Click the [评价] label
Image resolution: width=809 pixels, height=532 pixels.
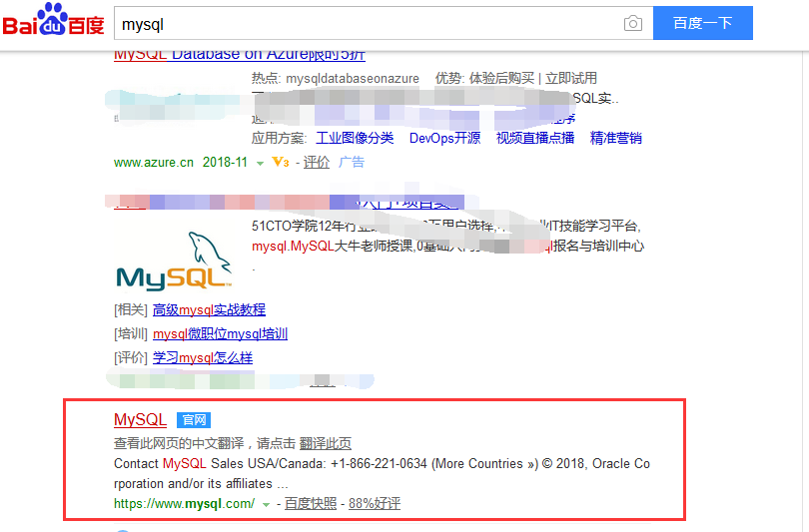tap(131, 357)
